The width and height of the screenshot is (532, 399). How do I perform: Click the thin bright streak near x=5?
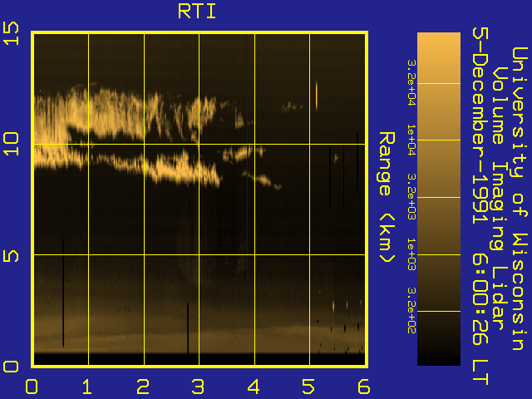coord(317,96)
